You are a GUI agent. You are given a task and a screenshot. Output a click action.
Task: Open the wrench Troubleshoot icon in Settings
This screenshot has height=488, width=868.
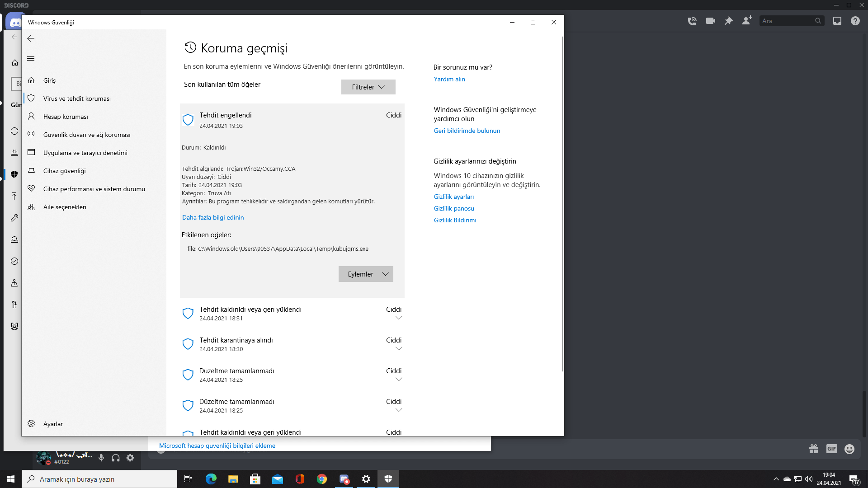[14, 218]
